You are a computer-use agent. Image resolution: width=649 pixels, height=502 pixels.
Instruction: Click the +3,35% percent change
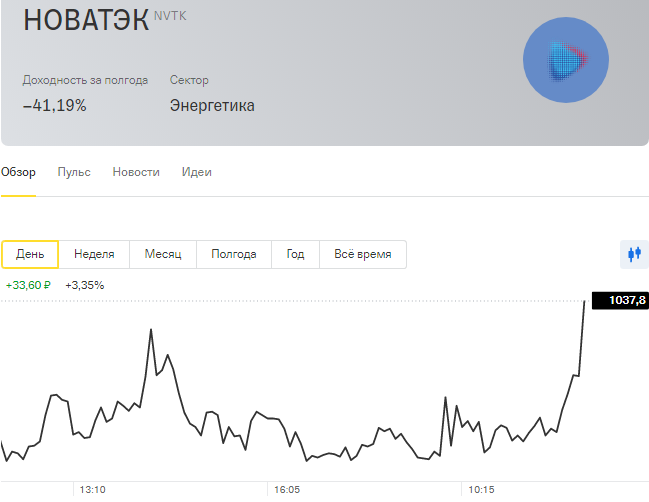pyautogui.click(x=84, y=285)
